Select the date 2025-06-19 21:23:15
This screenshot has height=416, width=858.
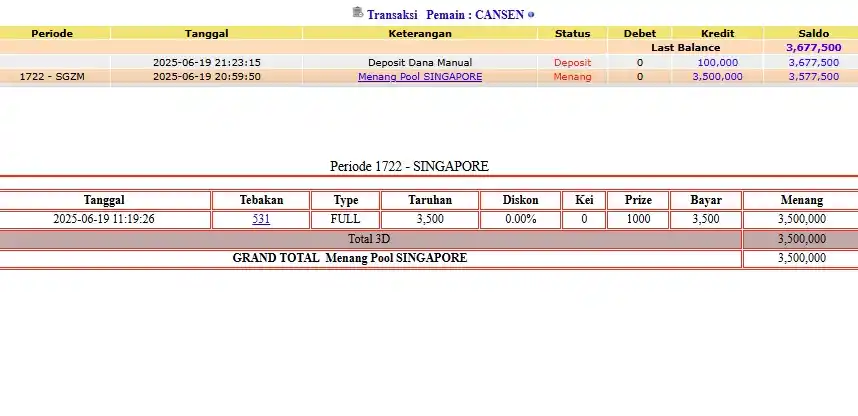[x=207, y=62]
